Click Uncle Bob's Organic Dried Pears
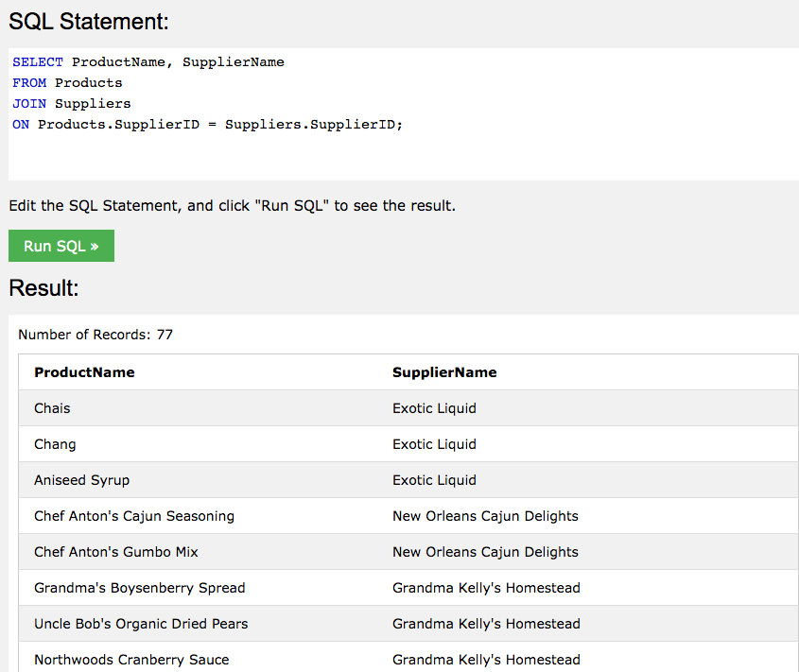The height and width of the screenshot is (672, 799). [x=141, y=624]
